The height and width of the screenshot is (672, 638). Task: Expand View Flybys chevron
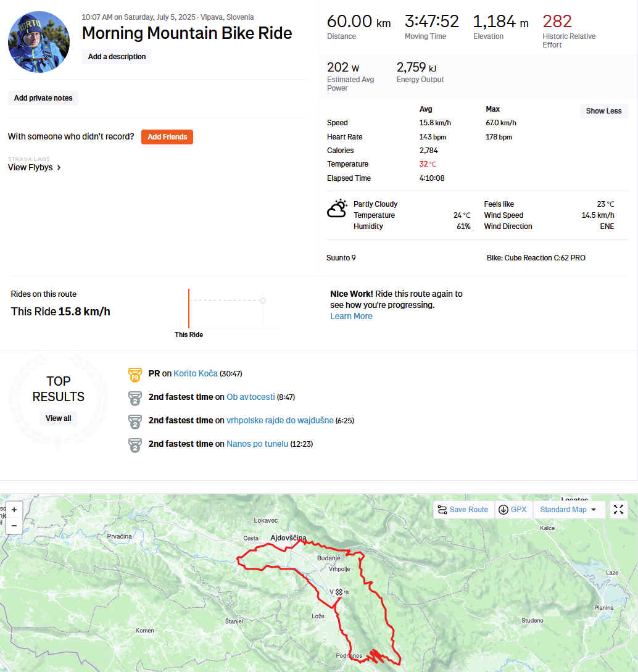pos(59,168)
